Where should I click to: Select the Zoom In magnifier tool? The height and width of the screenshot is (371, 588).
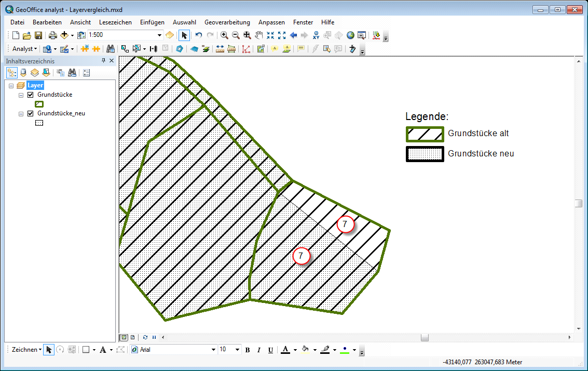[224, 35]
